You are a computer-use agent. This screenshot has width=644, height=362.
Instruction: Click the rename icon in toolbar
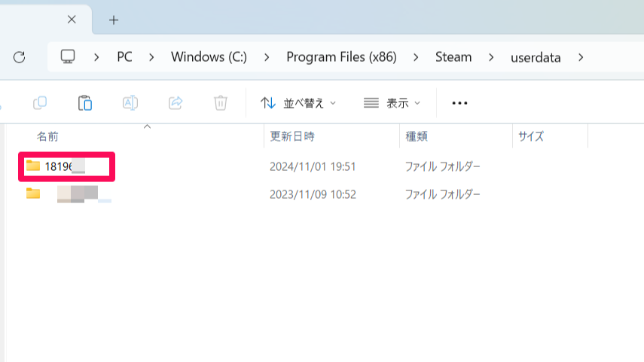click(x=130, y=103)
